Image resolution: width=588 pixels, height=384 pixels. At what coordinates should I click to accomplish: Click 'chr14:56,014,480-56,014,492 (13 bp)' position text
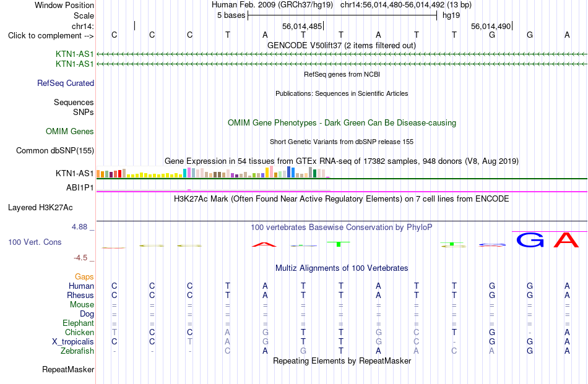click(x=406, y=5)
